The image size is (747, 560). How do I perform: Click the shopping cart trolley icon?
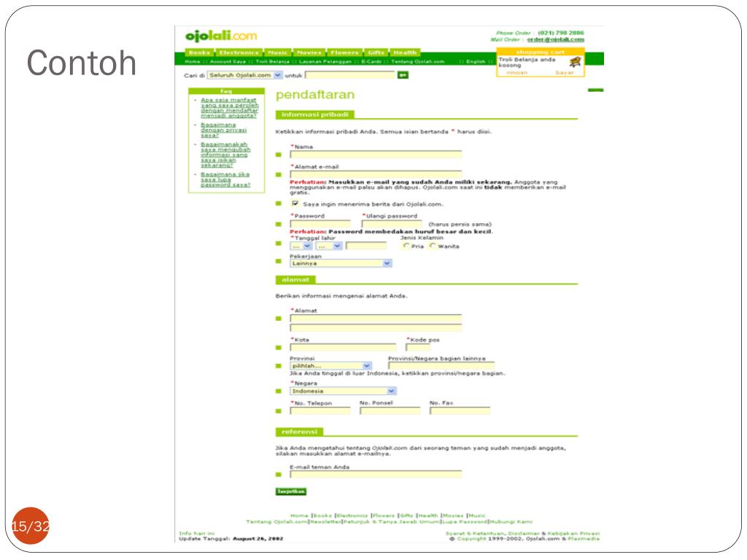click(x=575, y=62)
